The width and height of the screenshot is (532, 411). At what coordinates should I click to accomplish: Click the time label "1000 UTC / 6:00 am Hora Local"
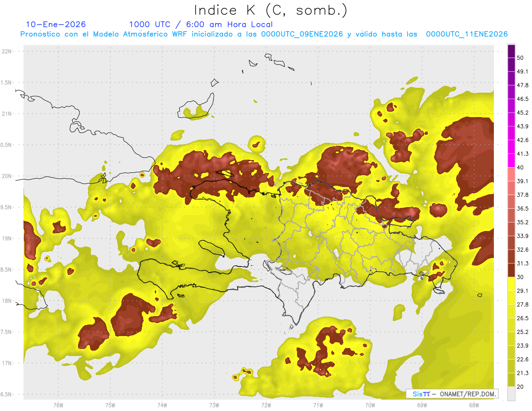201,24
